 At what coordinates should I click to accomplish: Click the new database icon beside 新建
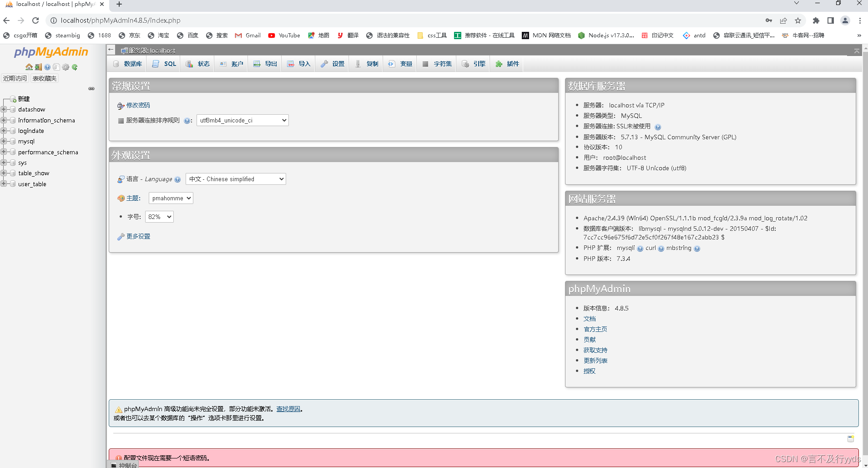click(x=14, y=99)
